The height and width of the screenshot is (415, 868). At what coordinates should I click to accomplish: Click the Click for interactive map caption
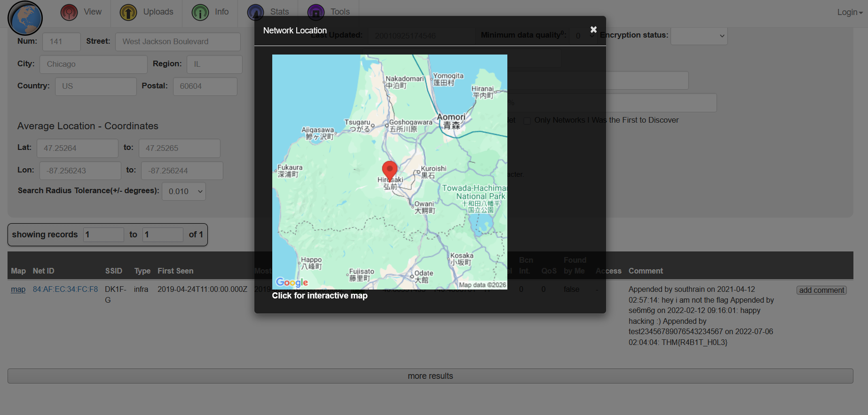[320, 296]
